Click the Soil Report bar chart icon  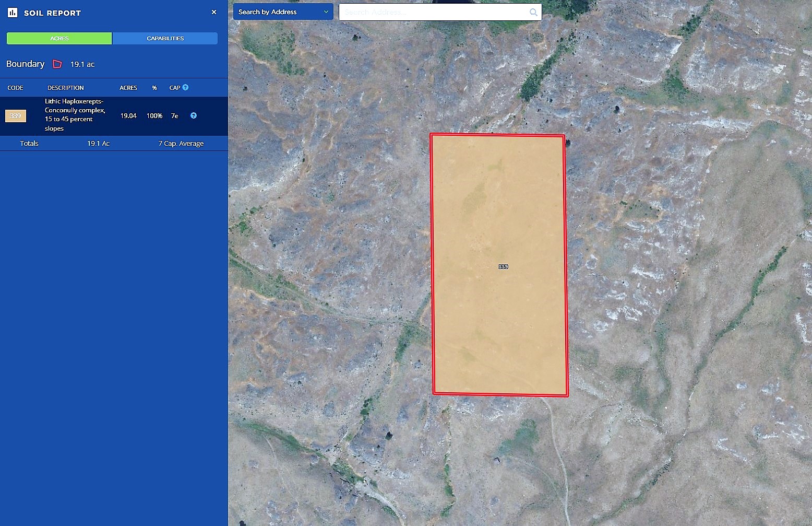tap(13, 13)
